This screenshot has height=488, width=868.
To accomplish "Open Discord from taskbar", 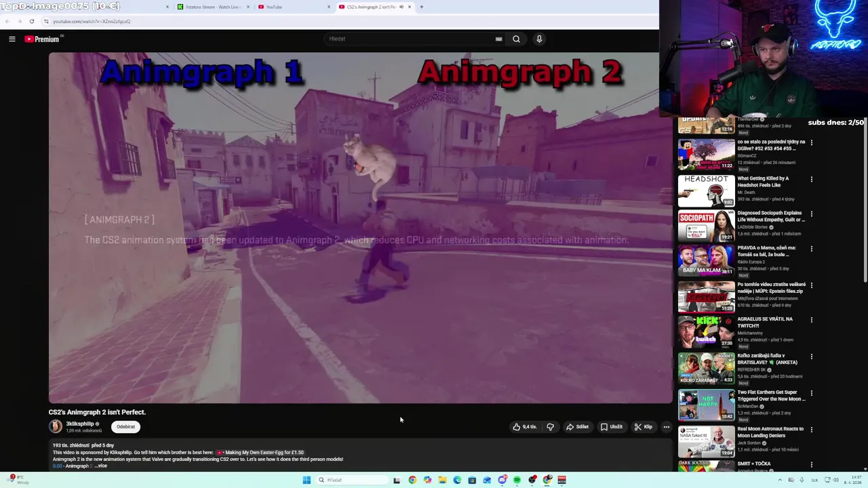I will 502,480.
